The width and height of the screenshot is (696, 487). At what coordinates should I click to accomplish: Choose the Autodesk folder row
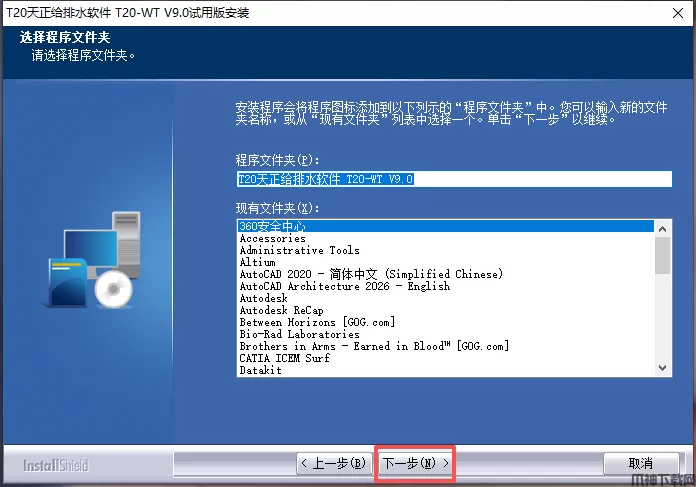445,298
